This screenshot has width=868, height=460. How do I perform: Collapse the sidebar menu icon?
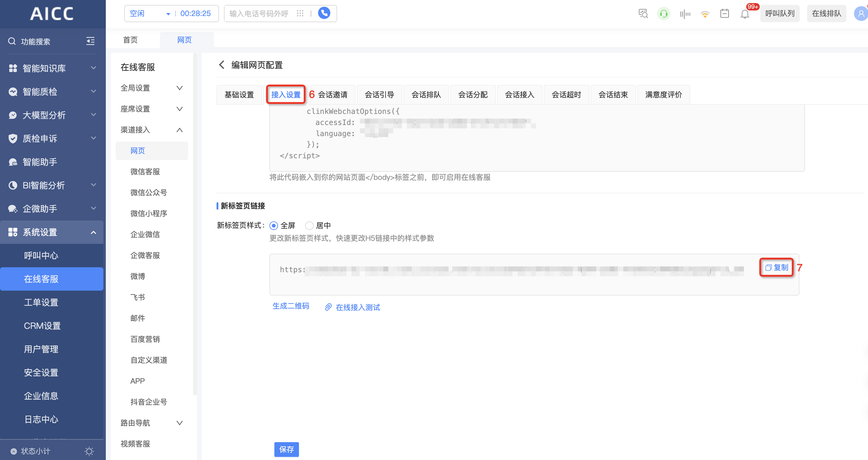(90, 41)
